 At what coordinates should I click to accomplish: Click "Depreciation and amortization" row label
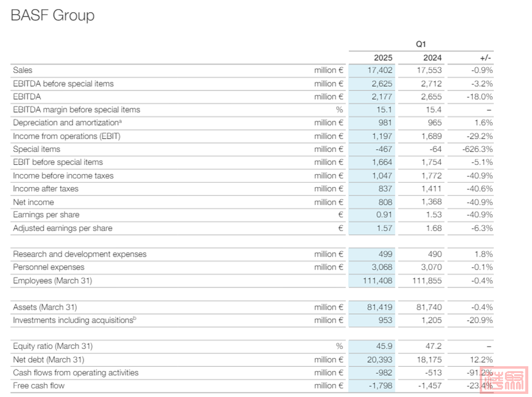[x=67, y=122]
